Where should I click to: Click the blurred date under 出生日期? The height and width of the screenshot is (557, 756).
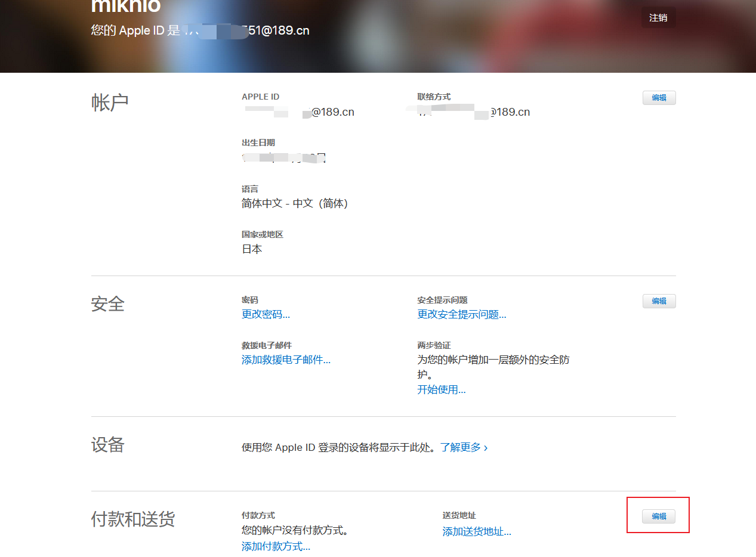click(x=284, y=158)
